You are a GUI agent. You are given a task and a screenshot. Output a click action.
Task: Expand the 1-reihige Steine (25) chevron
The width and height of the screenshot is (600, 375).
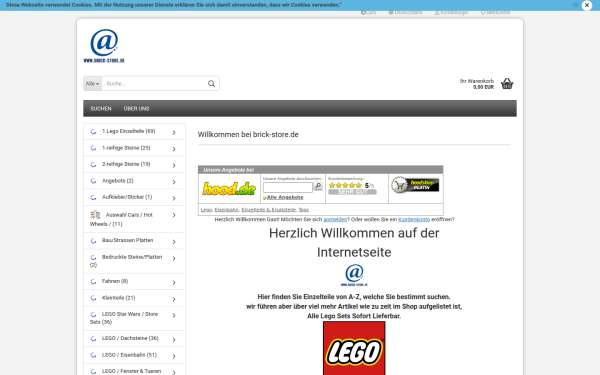pyautogui.click(x=174, y=149)
